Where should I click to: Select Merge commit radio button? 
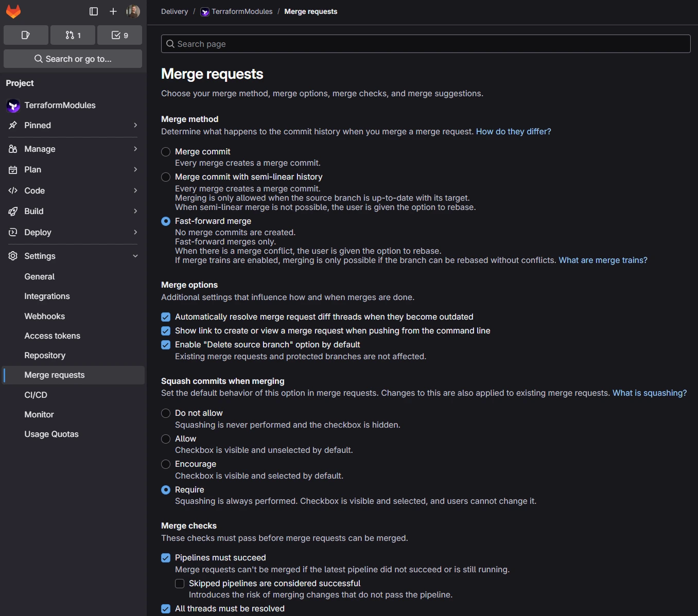pos(166,152)
